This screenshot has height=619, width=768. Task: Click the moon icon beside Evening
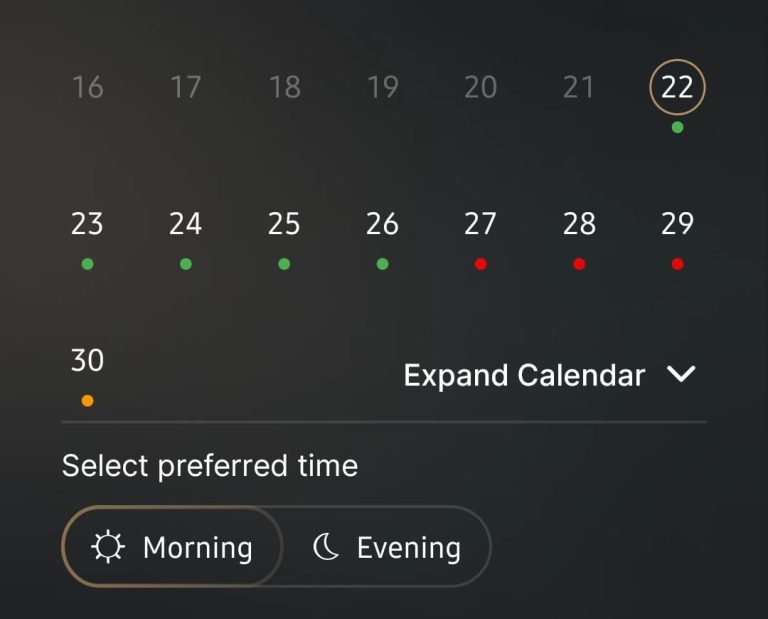326,547
